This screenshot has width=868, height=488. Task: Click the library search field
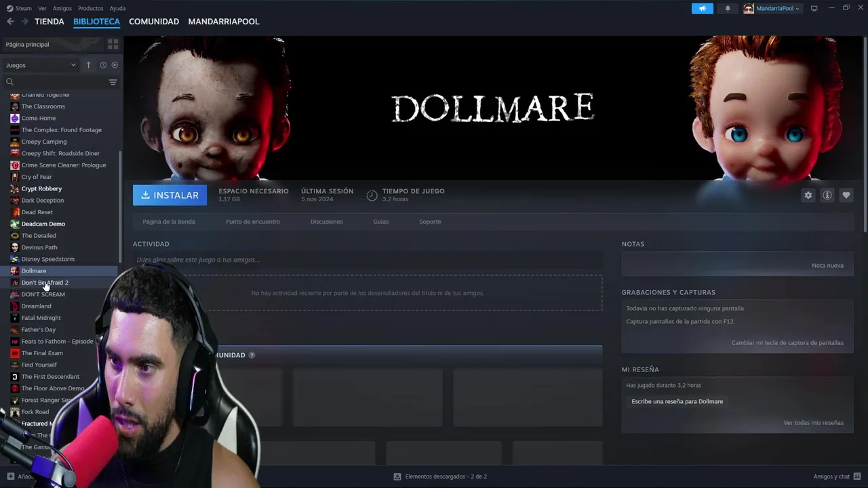click(56, 82)
